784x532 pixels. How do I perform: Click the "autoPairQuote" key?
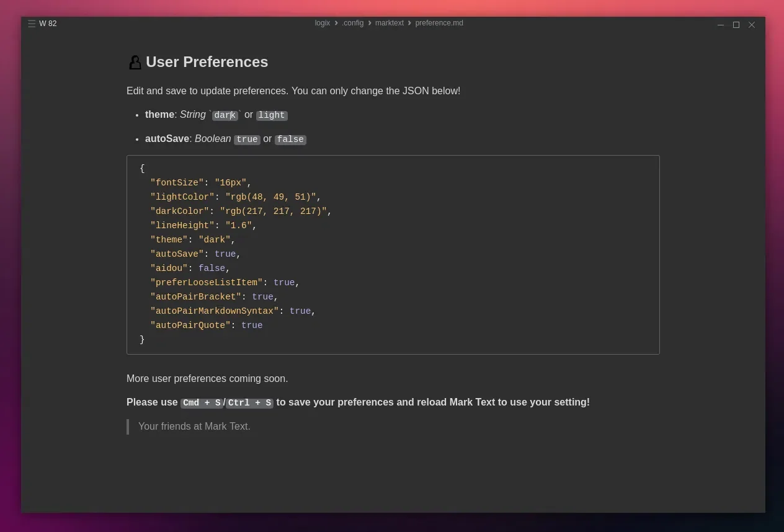[190, 326]
